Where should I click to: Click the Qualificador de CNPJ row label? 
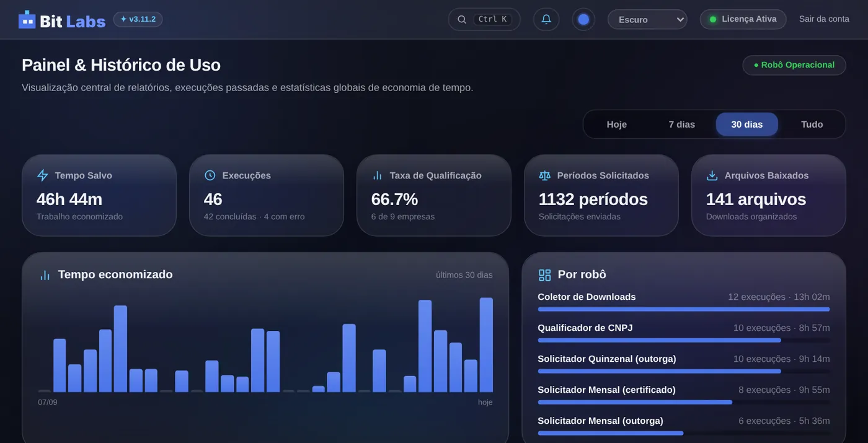pos(585,328)
